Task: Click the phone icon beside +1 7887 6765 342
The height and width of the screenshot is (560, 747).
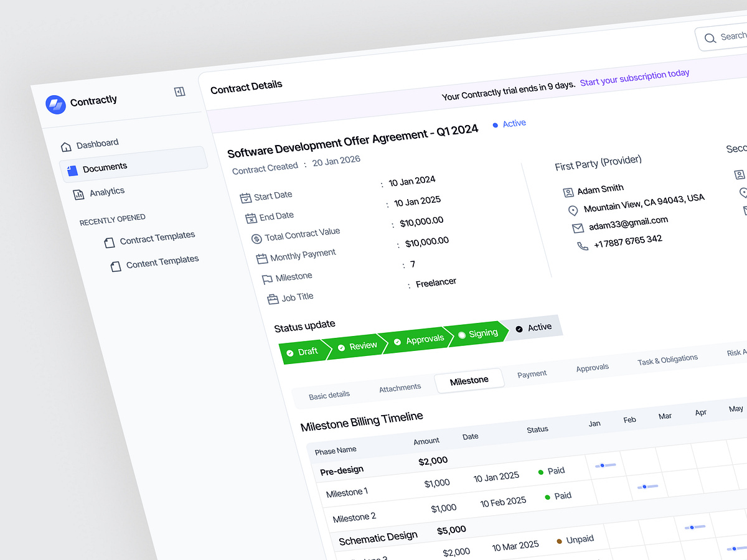Action: [x=583, y=246]
